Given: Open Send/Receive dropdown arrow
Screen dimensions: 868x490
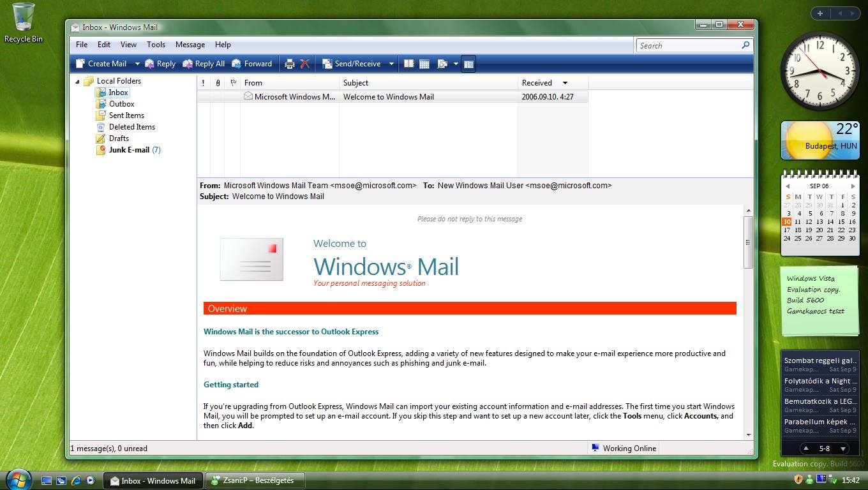Looking at the screenshot, I should point(391,64).
